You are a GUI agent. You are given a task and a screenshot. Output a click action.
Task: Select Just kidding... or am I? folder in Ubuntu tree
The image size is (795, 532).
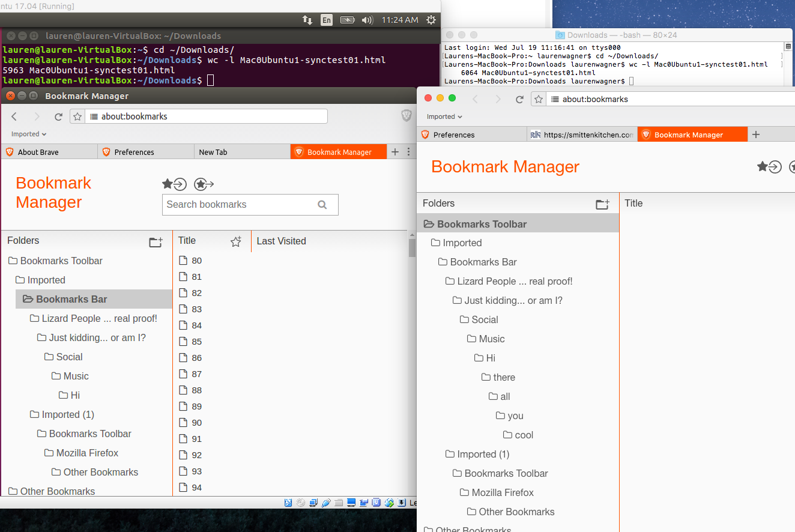pos(91,337)
